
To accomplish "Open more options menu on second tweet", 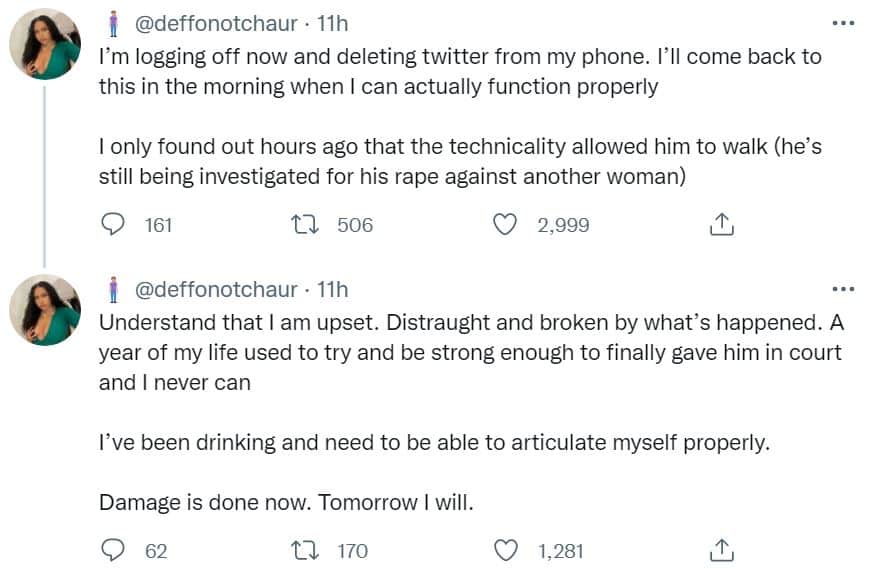I will click(x=843, y=289).
